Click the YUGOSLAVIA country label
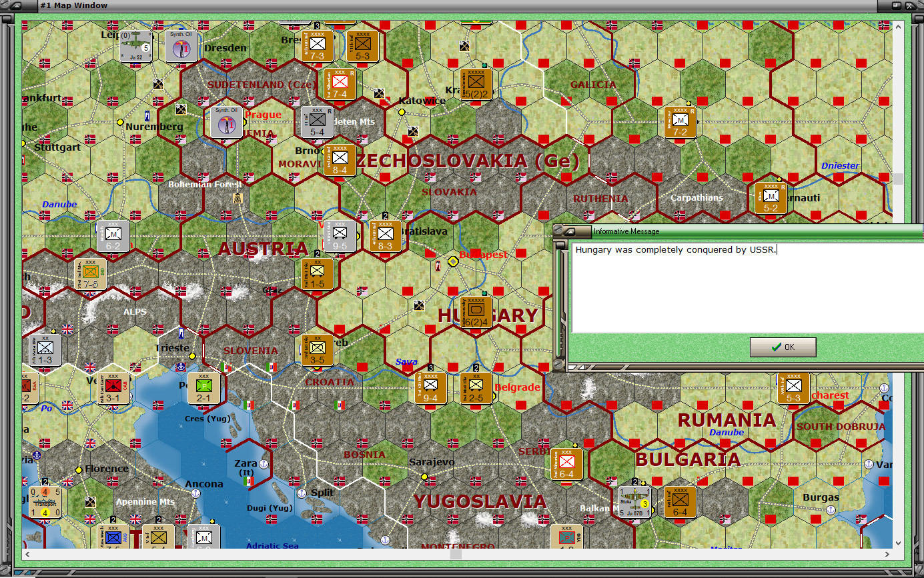Image resolution: width=924 pixels, height=578 pixels. pos(480,501)
